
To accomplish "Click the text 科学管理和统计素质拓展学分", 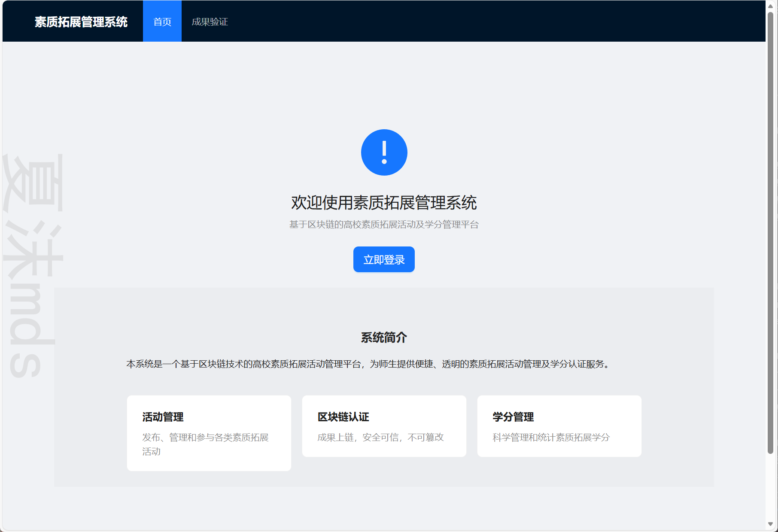I will click(x=551, y=437).
